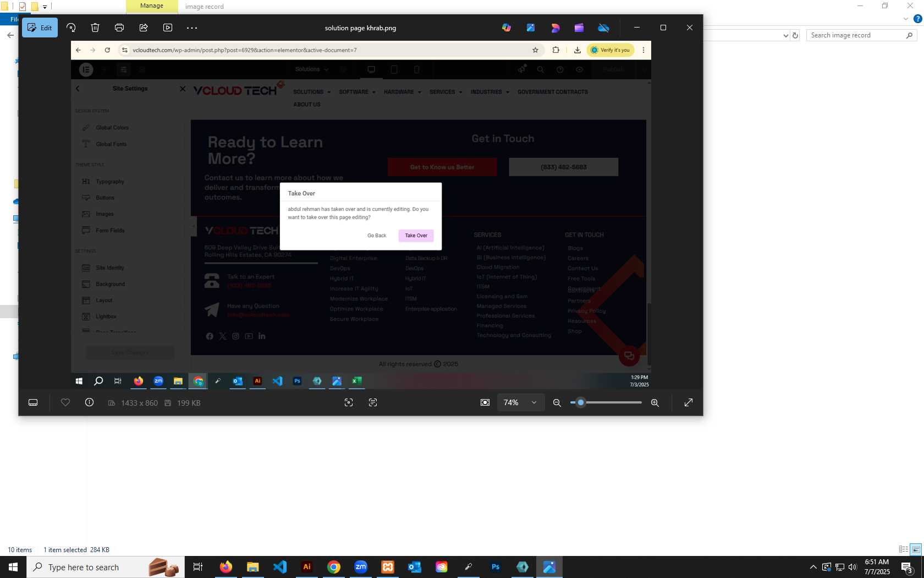Screen dimensions: 924x578
Task: Open Outlook from the taskbar
Action: pos(415,567)
